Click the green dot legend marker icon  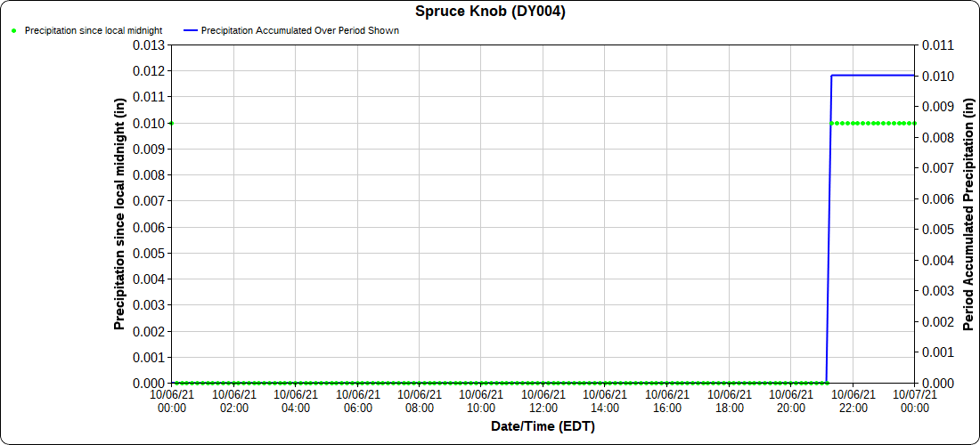(13, 30)
